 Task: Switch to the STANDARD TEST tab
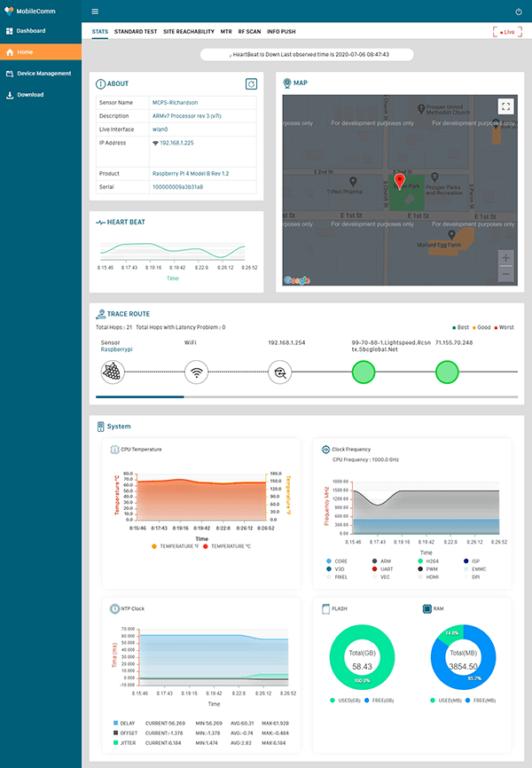[136, 31]
